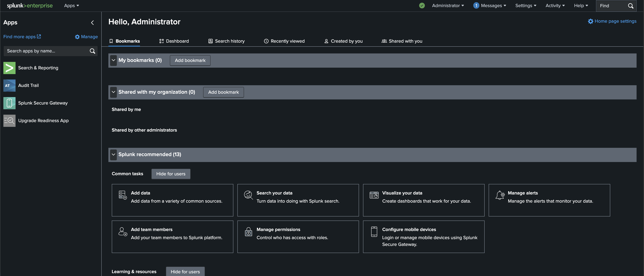Open the Home page settings link
This screenshot has width=644, height=276.
(x=612, y=21)
